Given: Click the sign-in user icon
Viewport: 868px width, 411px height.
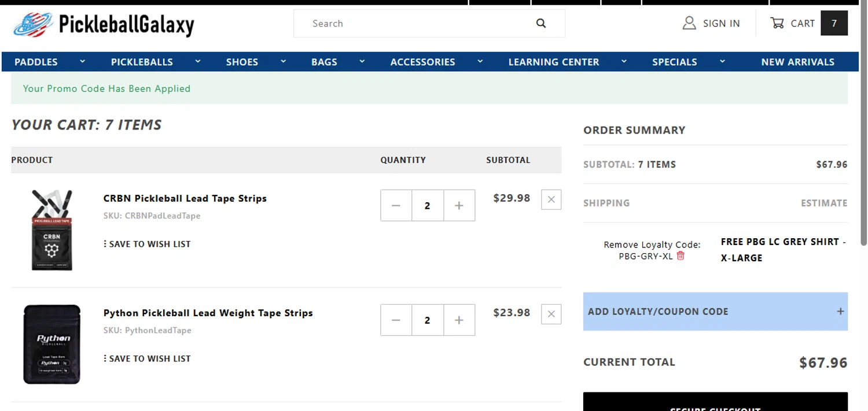Looking at the screenshot, I should (689, 23).
